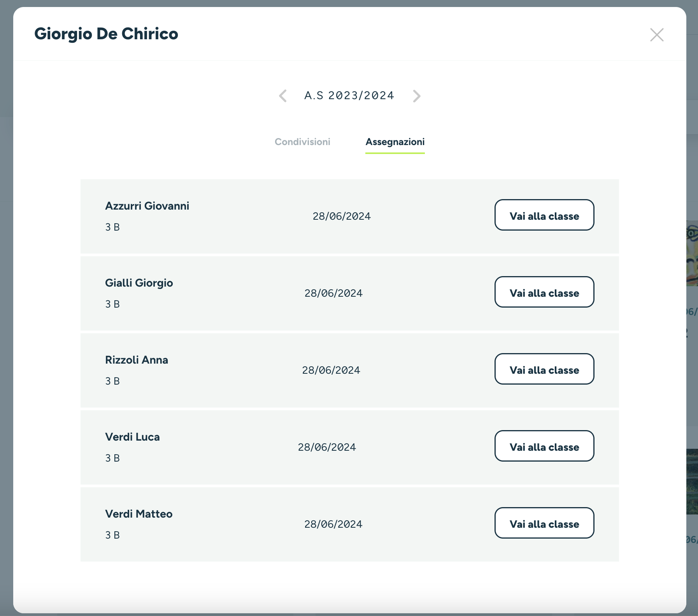
Task: Select the Rizzoli Anna student name
Action: (137, 360)
